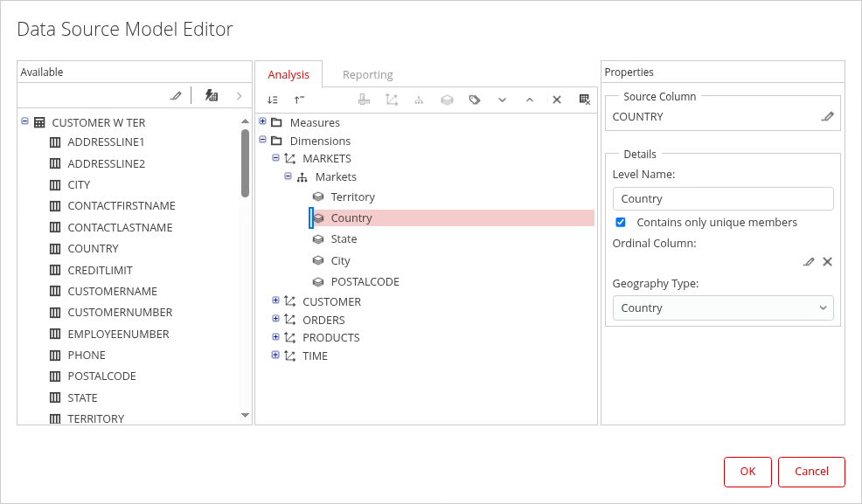Click the edit source pencil in the Available panel
Image resolution: width=862 pixels, height=504 pixels.
(x=176, y=95)
